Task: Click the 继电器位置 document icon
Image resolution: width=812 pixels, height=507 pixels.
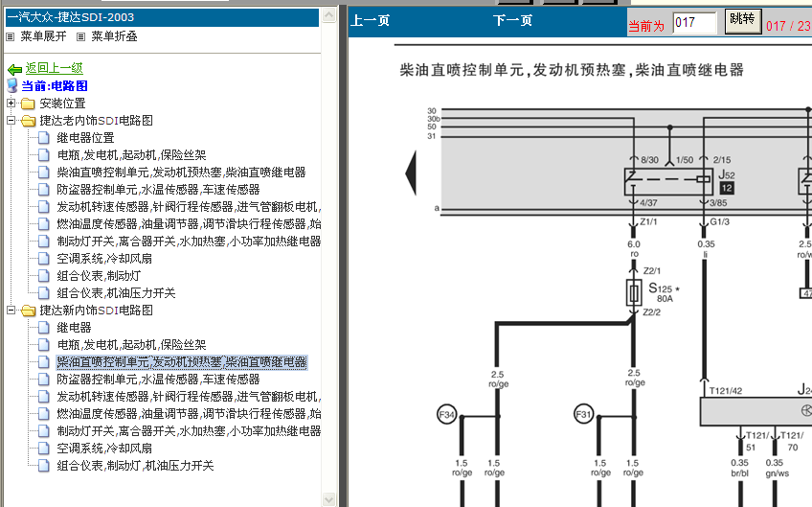Action: pos(45,138)
